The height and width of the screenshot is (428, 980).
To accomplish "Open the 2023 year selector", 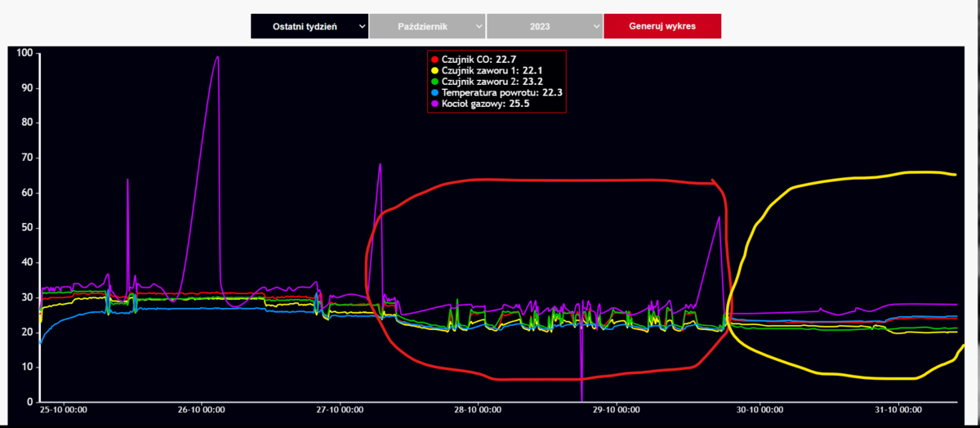I will point(545,26).
